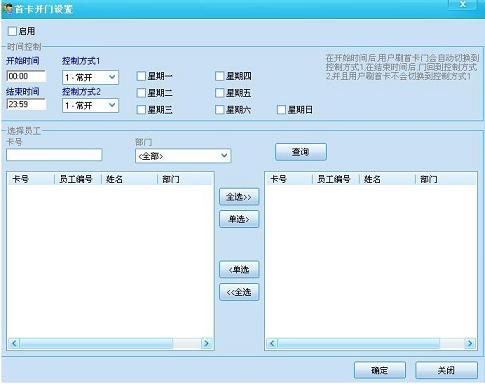Open the 控制方式1 dropdown
The image size is (485, 384).
point(90,78)
